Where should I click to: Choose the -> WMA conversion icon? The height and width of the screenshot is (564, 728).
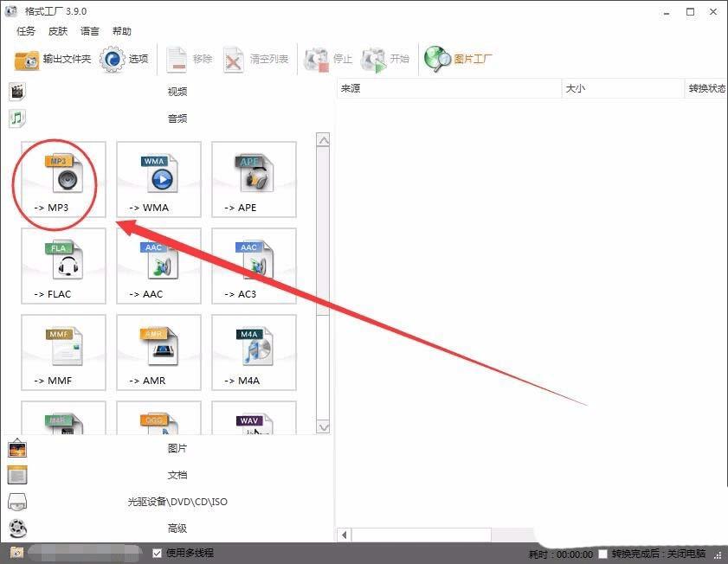158,180
